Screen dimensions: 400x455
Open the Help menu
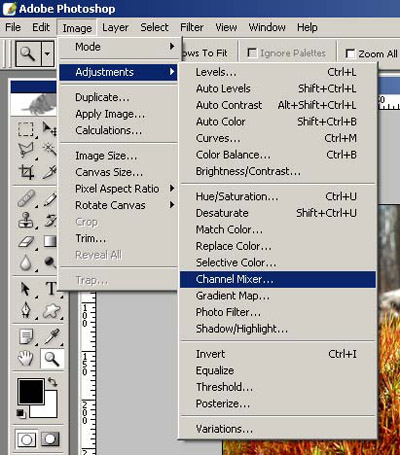(x=307, y=27)
